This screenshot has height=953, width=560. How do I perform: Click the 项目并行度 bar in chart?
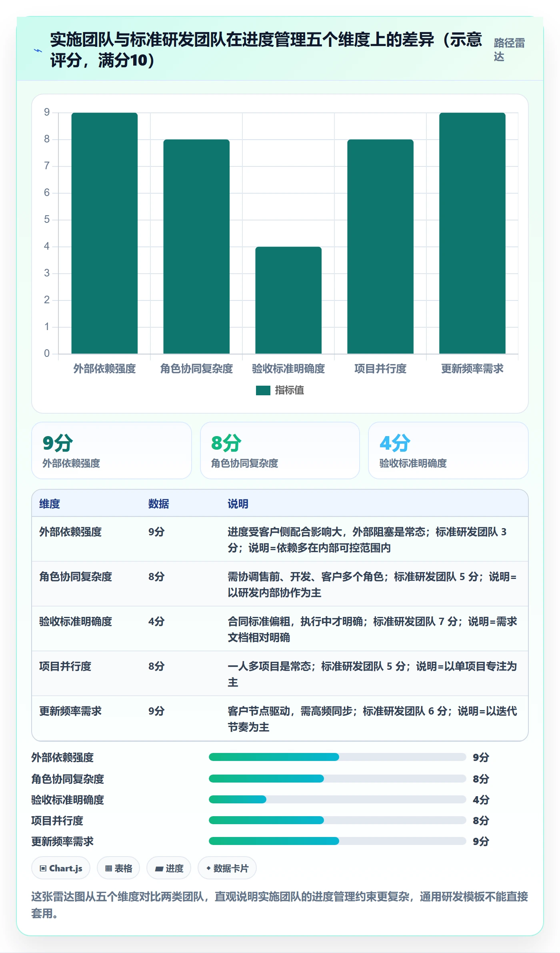click(x=380, y=246)
